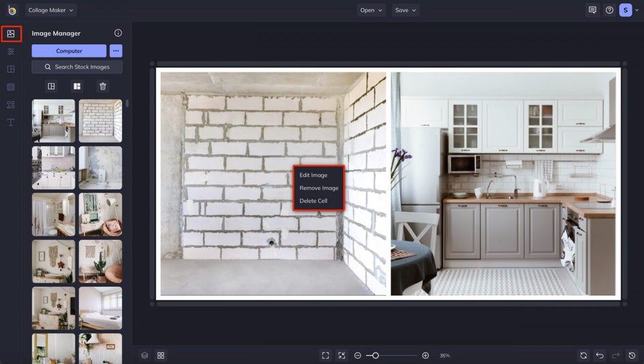Image resolution: width=644 pixels, height=364 pixels.
Task: Click the S account avatar
Action: tap(626, 10)
